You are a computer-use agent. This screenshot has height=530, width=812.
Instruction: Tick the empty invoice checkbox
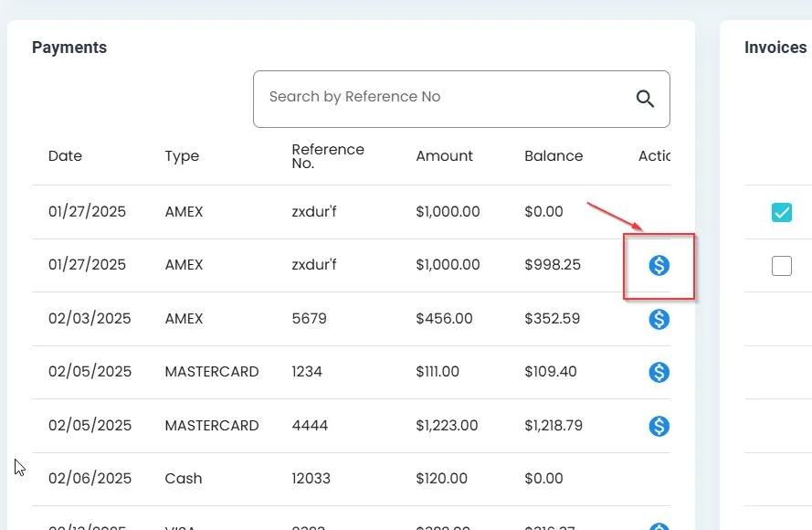[782, 266]
